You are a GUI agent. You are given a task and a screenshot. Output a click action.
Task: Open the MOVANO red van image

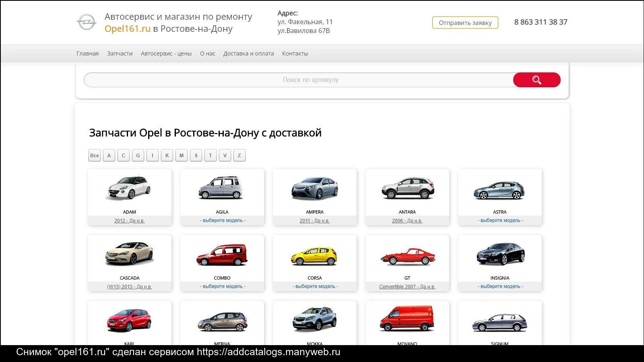tap(407, 318)
